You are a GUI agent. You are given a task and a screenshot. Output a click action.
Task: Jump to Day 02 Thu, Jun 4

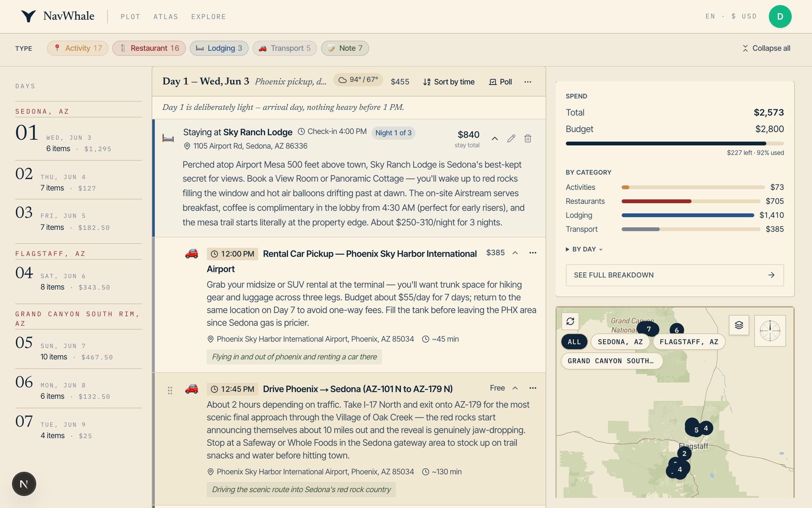[x=79, y=180]
